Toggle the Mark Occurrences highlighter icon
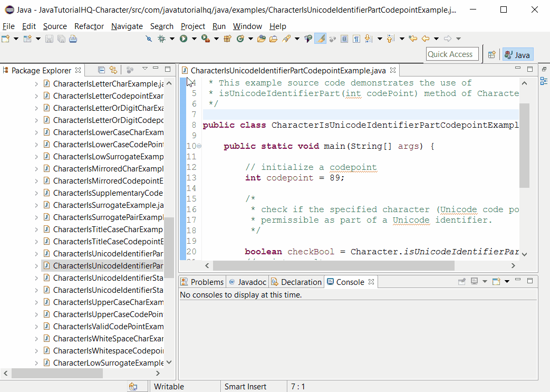 321,39
